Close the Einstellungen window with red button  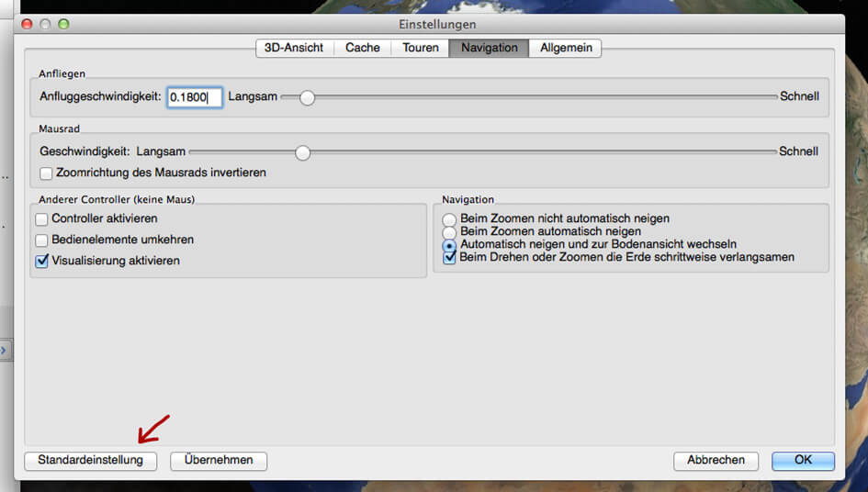[27, 24]
